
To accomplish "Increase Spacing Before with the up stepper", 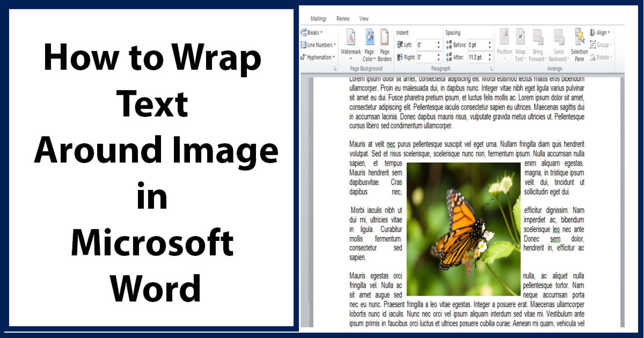I will click(489, 43).
